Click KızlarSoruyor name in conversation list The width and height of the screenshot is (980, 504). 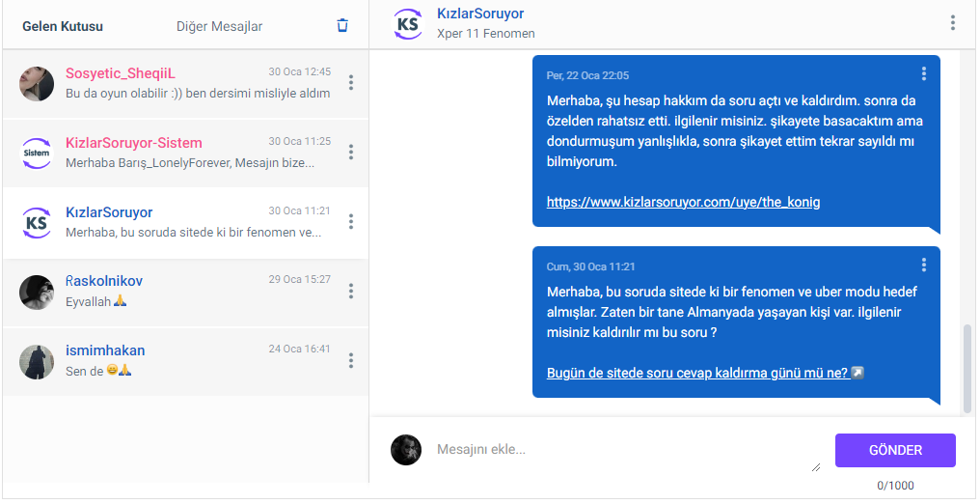click(x=109, y=212)
